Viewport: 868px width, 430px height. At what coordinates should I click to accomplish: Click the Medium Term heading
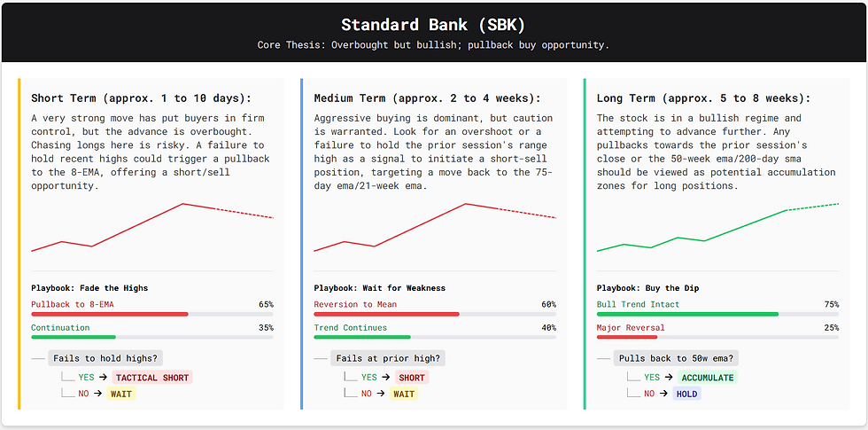point(427,98)
